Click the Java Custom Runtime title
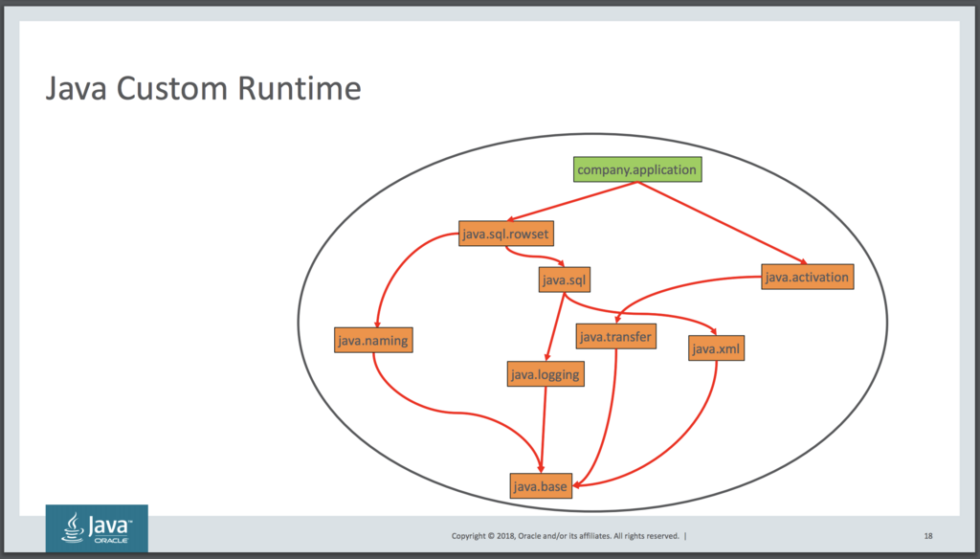This screenshot has height=559, width=980. pos(203,88)
